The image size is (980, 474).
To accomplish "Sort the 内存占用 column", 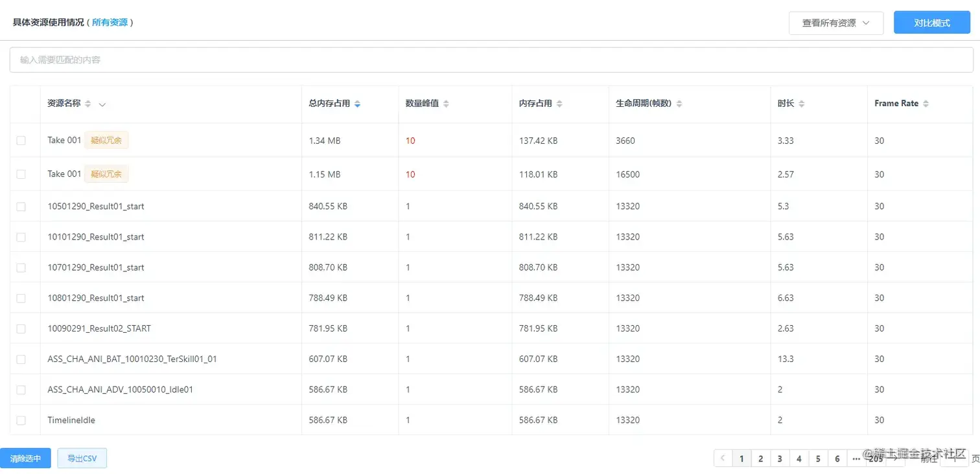I will [x=559, y=103].
